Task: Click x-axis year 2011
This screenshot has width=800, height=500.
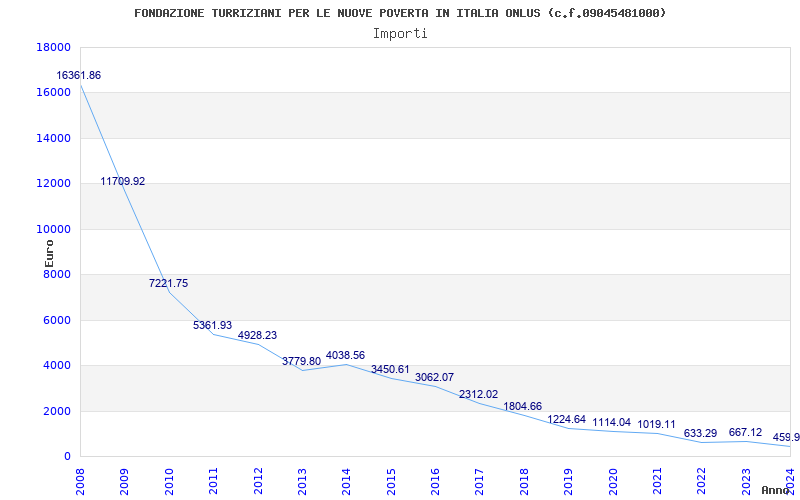Action: (x=213, y=482)
